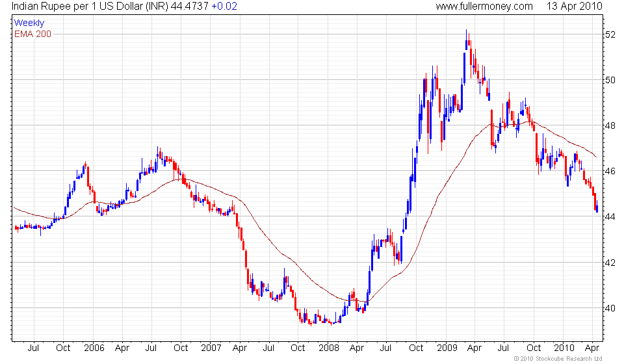Click the 48 price axis label
Screen dimensions: 637x364
[x=610, y=125]
